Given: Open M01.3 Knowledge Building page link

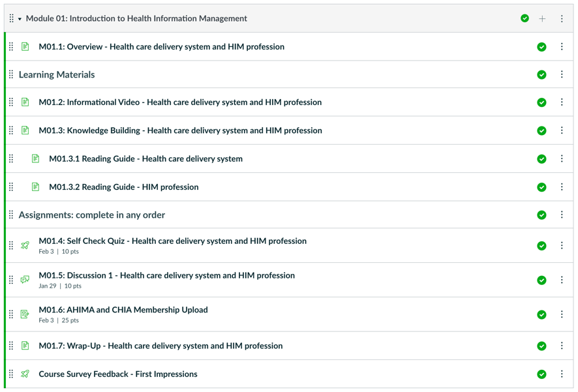Looking at the screenshot, I should (x=180, y=130).
